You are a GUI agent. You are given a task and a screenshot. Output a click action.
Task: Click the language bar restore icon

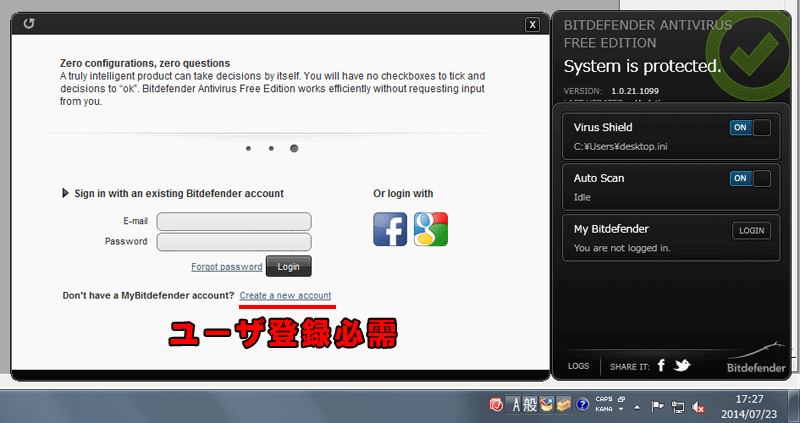(621, 399)
